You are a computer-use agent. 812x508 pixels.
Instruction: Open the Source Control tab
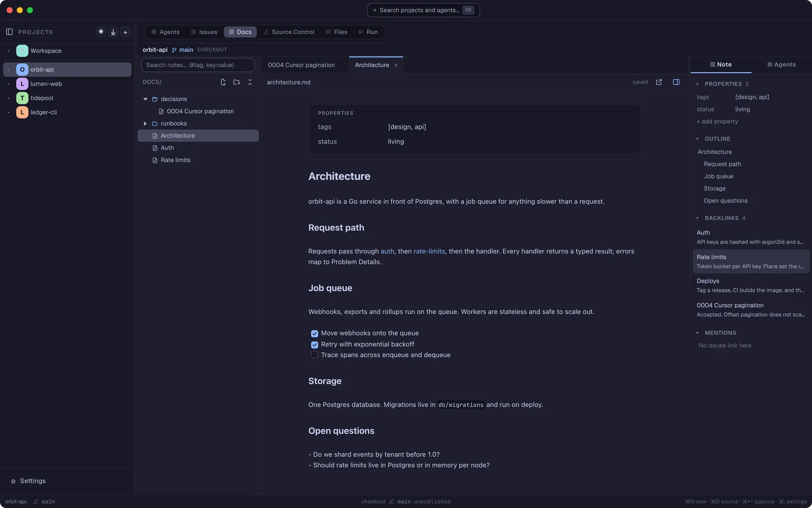[x=289, y=32]
